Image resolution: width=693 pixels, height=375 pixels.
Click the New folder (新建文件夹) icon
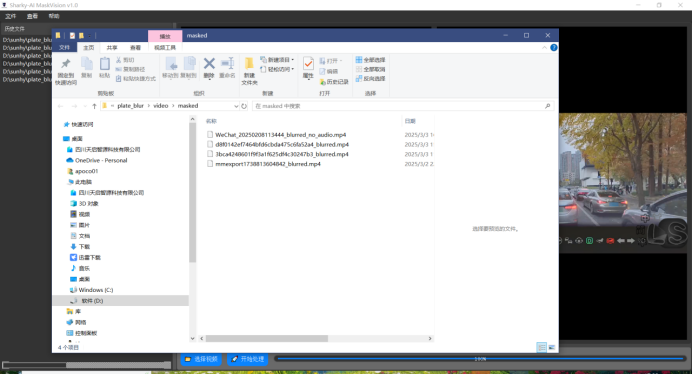pyautogui.click(x=249, y=71)
